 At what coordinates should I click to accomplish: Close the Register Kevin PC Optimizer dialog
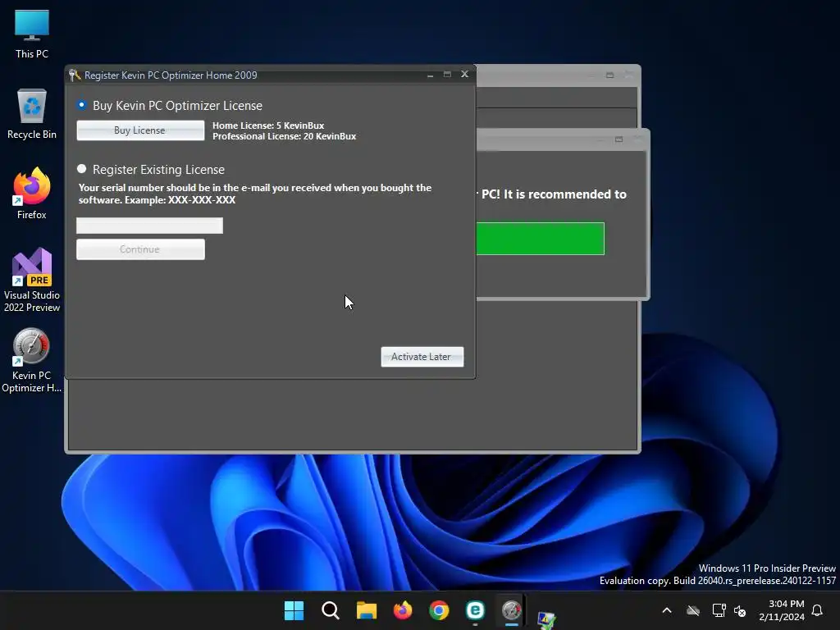(464, 74)
